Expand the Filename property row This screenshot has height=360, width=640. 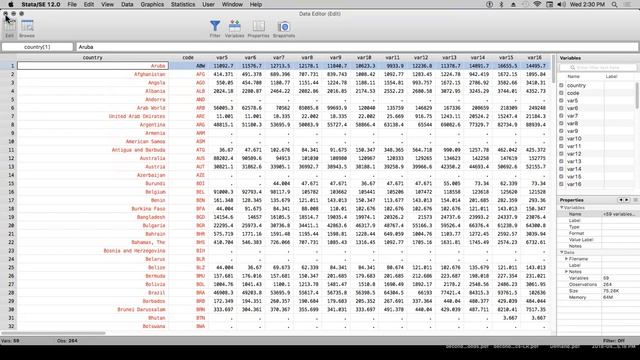point(567,259)
